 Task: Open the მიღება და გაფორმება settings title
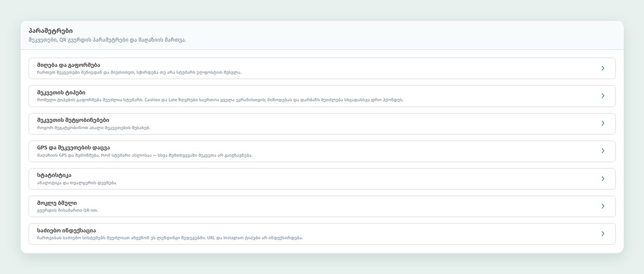(69, 65)
